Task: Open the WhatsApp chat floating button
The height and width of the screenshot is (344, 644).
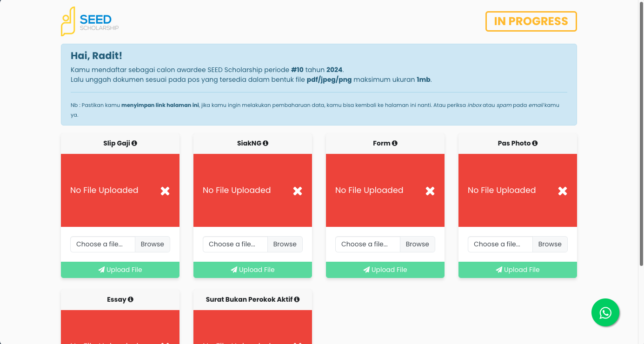Action: (605, 312)
